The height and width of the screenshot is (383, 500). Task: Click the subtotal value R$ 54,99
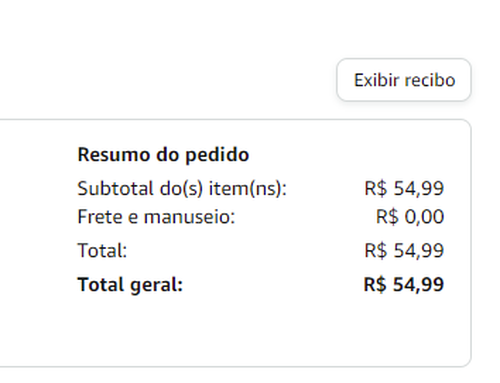point(404,188)
